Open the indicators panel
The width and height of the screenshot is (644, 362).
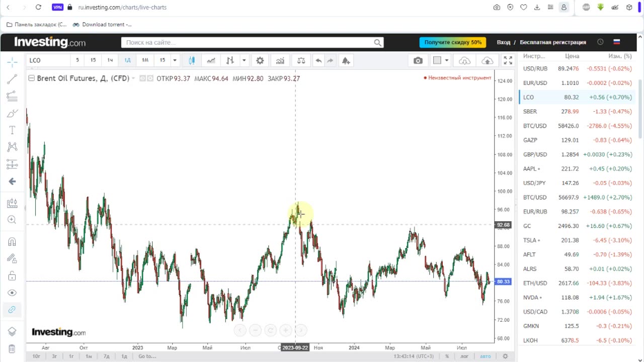[280, 60]
